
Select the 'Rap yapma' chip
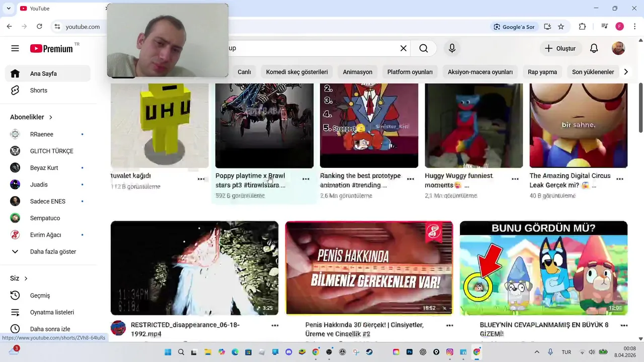coord(542,72)
